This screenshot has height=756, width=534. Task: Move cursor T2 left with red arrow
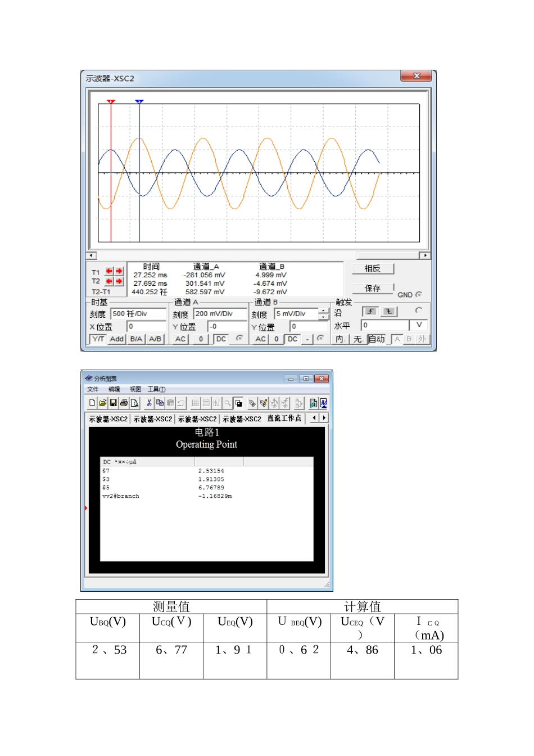coord(109,281)
